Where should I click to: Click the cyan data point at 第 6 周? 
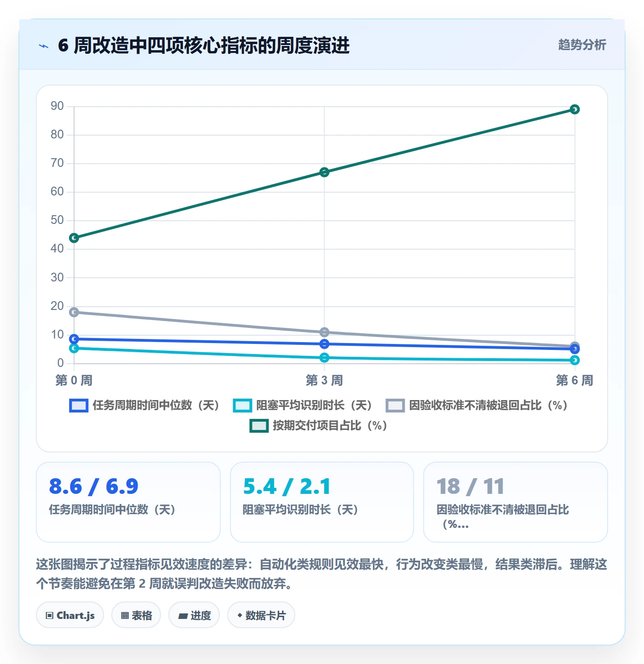[575, 360]
